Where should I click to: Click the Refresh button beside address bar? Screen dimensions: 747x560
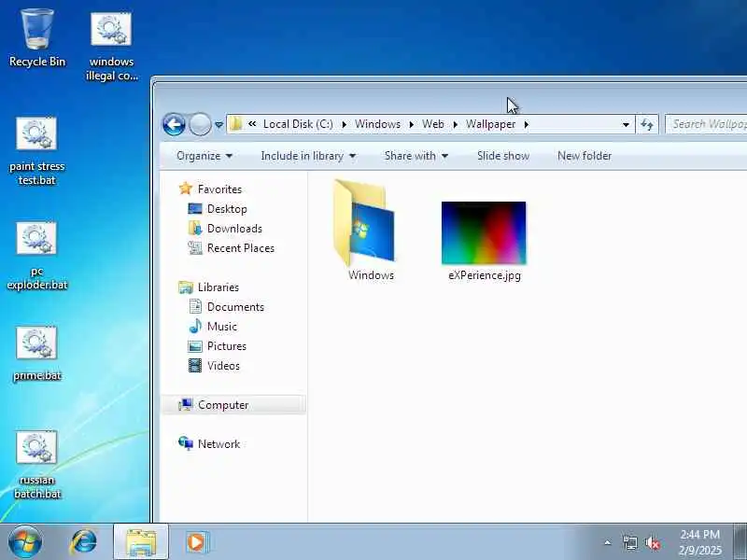point(647,124)
